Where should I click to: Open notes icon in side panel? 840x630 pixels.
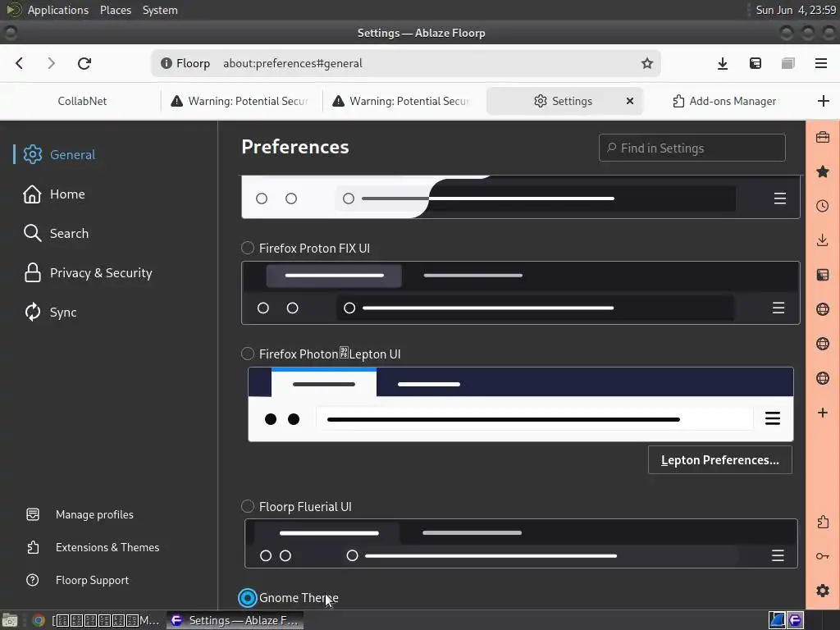(823, 275)
